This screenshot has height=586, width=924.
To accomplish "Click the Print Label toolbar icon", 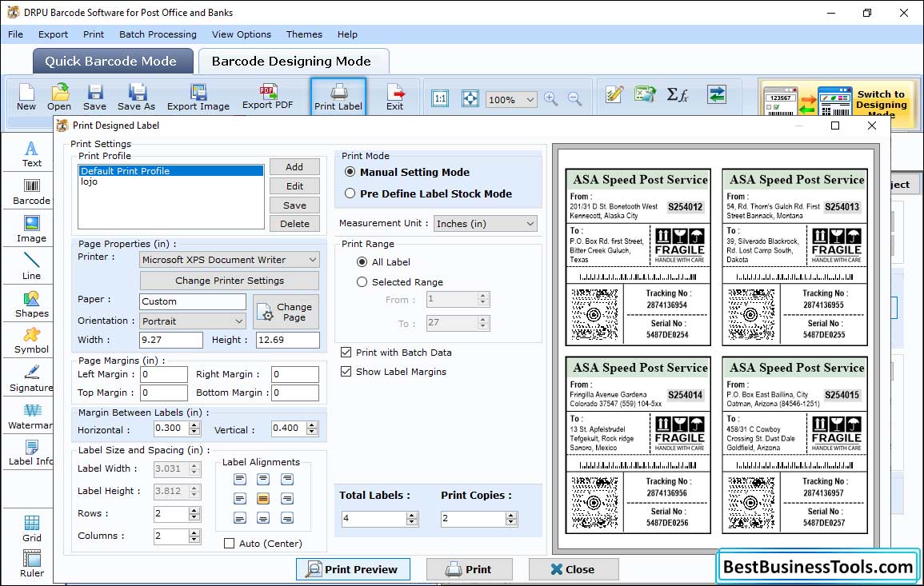I will coord(338,97).
